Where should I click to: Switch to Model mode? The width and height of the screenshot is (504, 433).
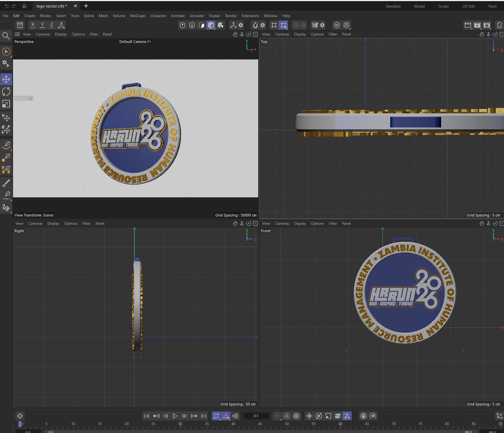pos(211,25)
